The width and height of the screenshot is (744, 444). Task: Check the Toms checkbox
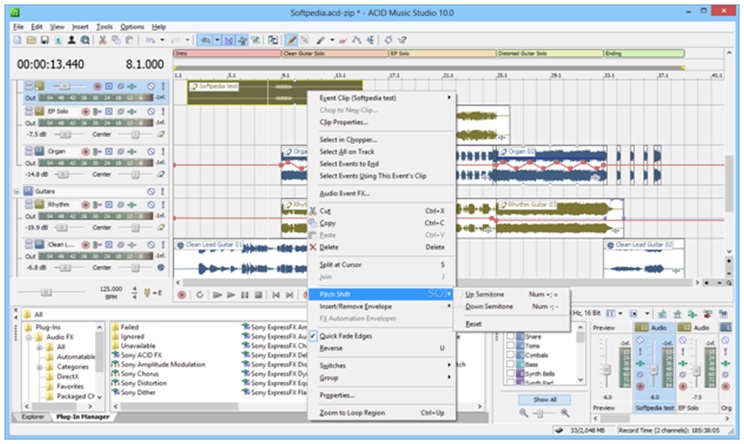pos(511,346)
